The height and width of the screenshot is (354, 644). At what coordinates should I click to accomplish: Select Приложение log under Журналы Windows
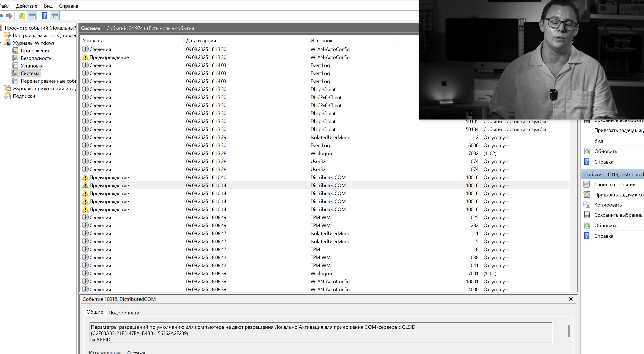click(35, 51)
